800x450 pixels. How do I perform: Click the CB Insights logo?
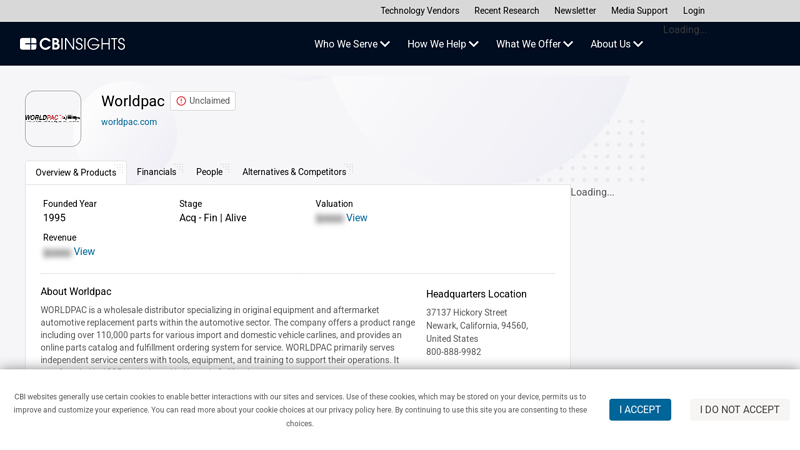pos(72,44)
